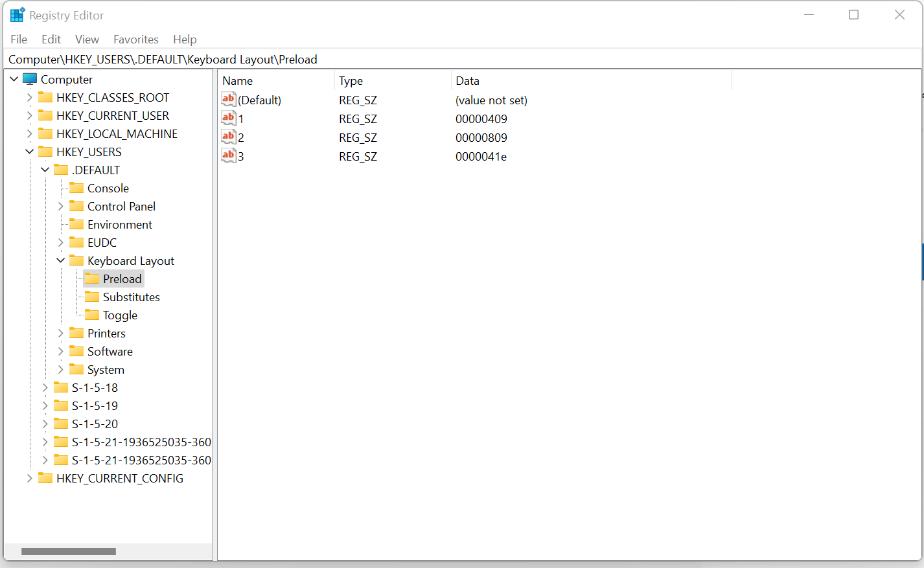Viewport: 924px width, 568px height.
Task: Click the string value icon for (Default)
Action: pos(229,99)
